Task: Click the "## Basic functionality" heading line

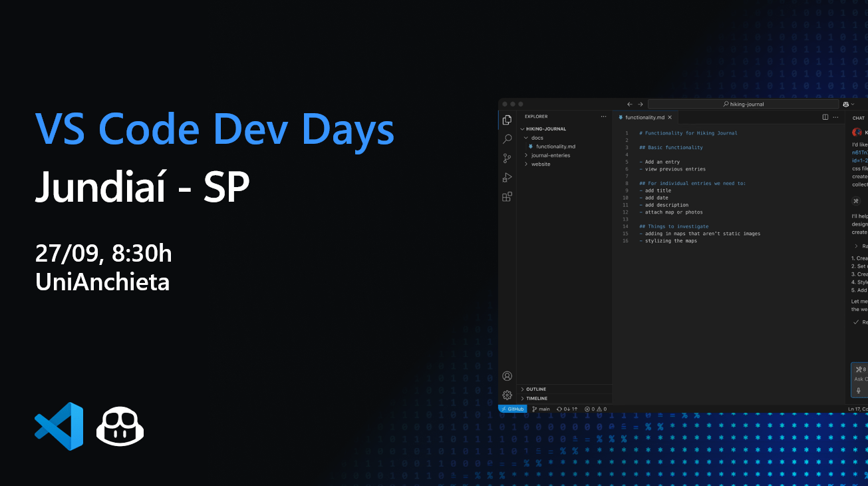Action: (x=671, y=147)
